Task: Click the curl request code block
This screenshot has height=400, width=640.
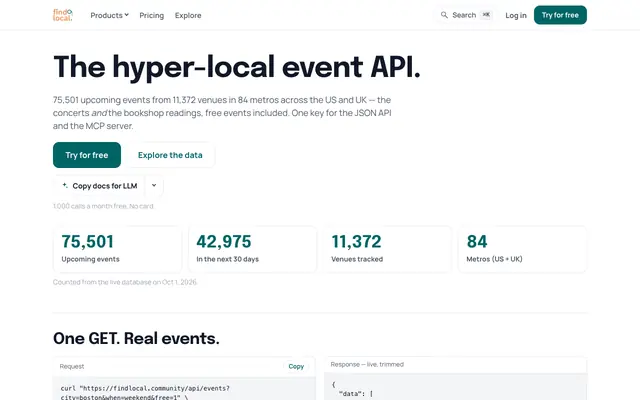Action: coord(184,389)
